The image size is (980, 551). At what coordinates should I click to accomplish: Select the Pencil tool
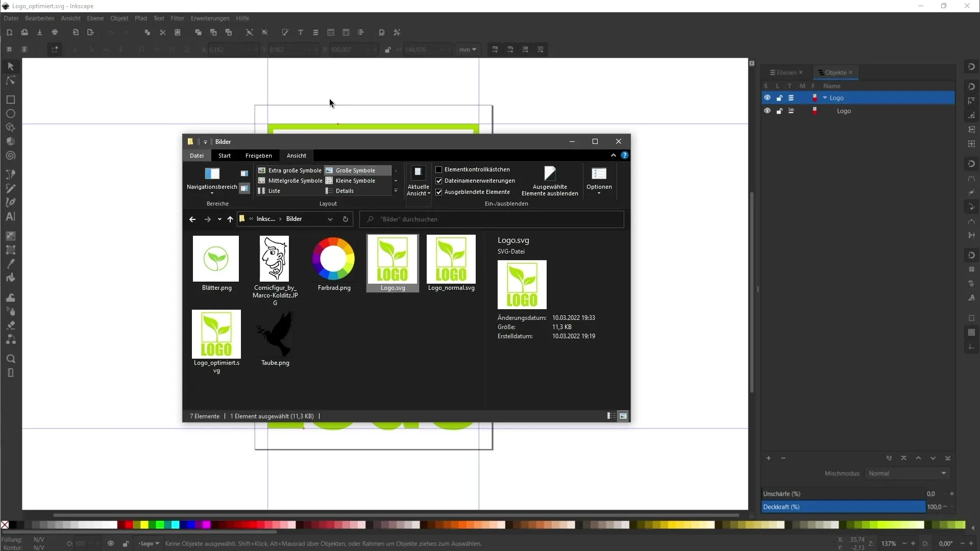10,189
